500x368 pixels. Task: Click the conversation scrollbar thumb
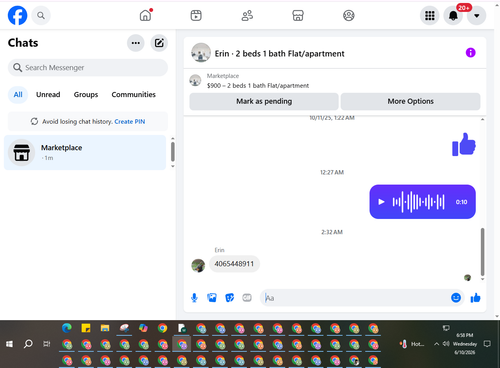pyautogui.click(x=482, y=252)
